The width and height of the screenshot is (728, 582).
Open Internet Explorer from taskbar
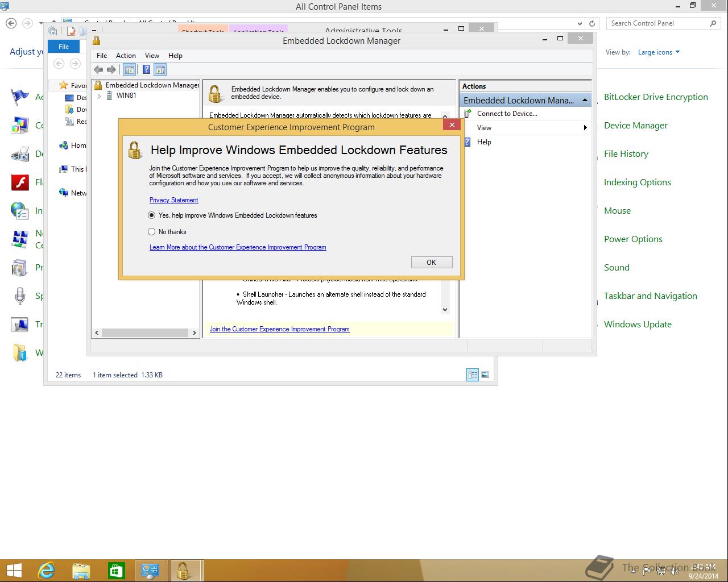tap(46, 571)
